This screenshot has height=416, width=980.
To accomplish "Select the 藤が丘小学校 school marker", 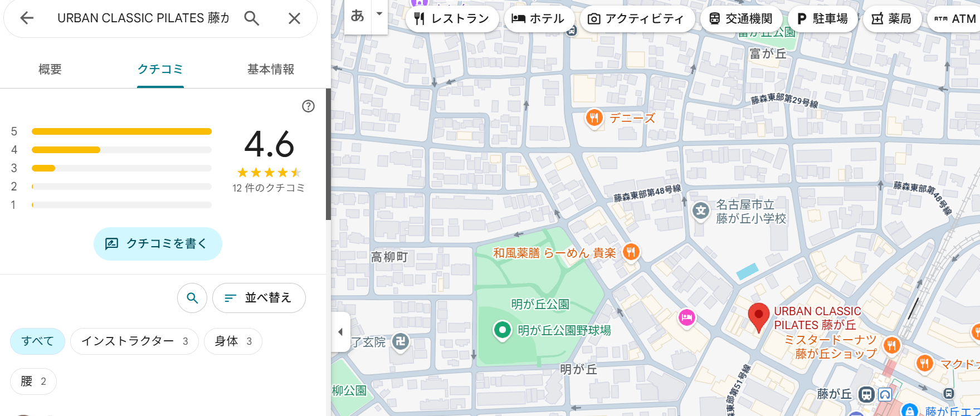I will [x=700, y=211].
